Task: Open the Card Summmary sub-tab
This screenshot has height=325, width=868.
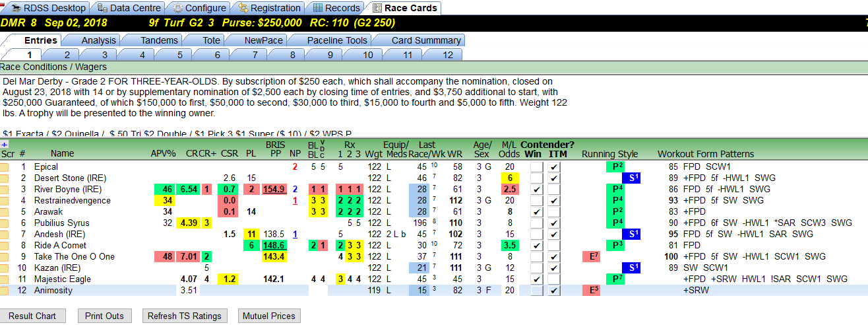Action: [426, 40]
